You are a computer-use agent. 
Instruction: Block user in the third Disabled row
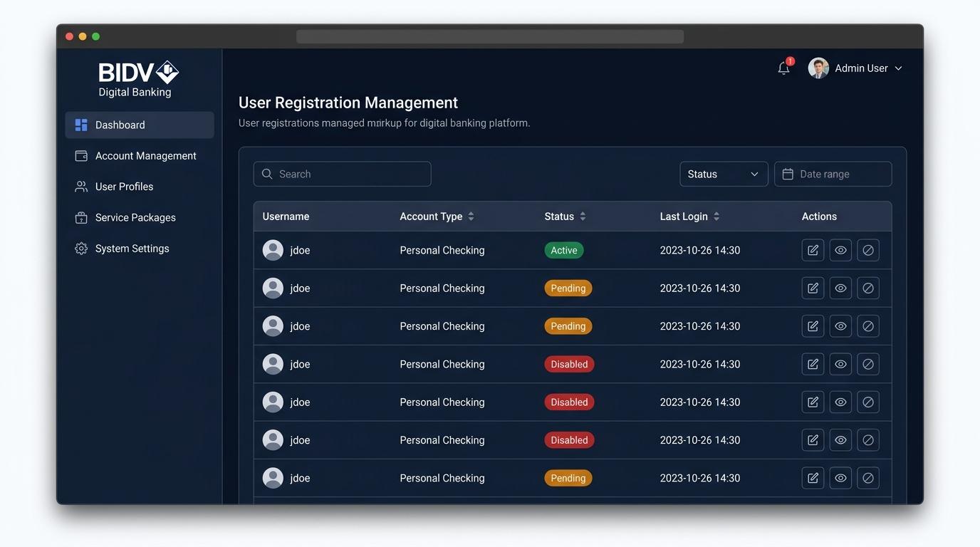click(868, 440)
